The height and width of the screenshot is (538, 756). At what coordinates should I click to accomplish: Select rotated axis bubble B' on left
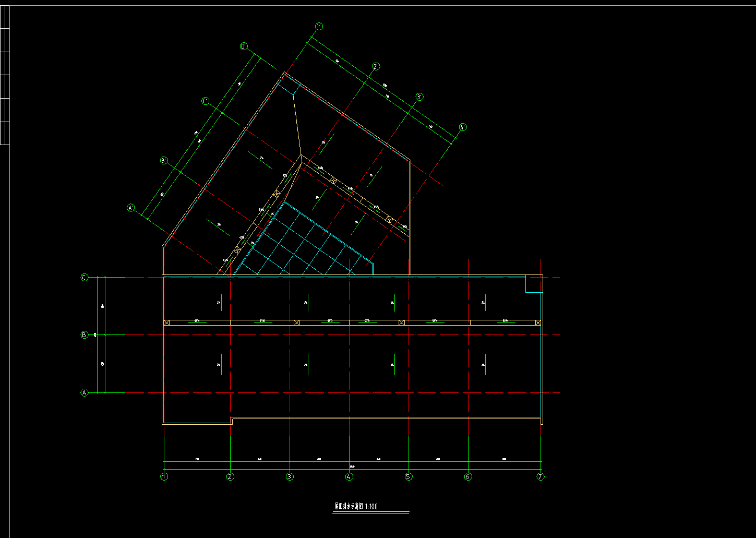click(164, 161)
